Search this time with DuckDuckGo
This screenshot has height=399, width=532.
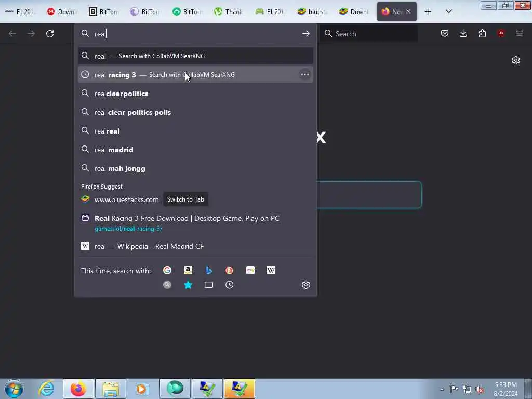coord(229,270)
